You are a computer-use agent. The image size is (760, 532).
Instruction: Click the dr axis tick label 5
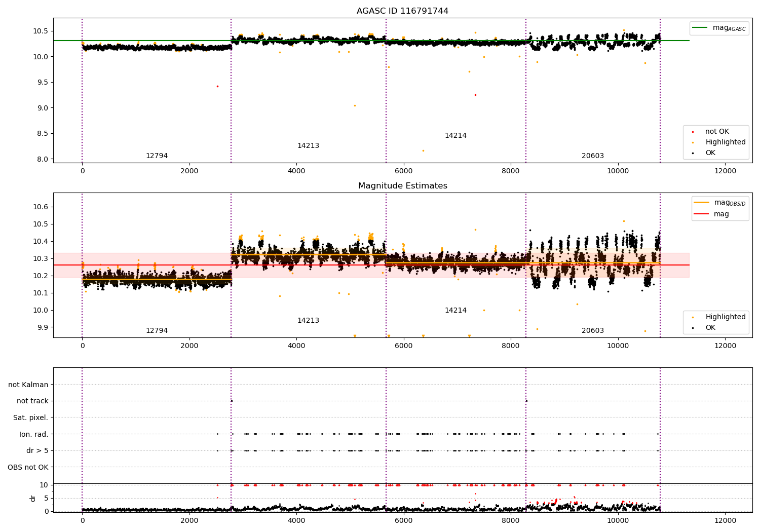(x=46, y=499)
